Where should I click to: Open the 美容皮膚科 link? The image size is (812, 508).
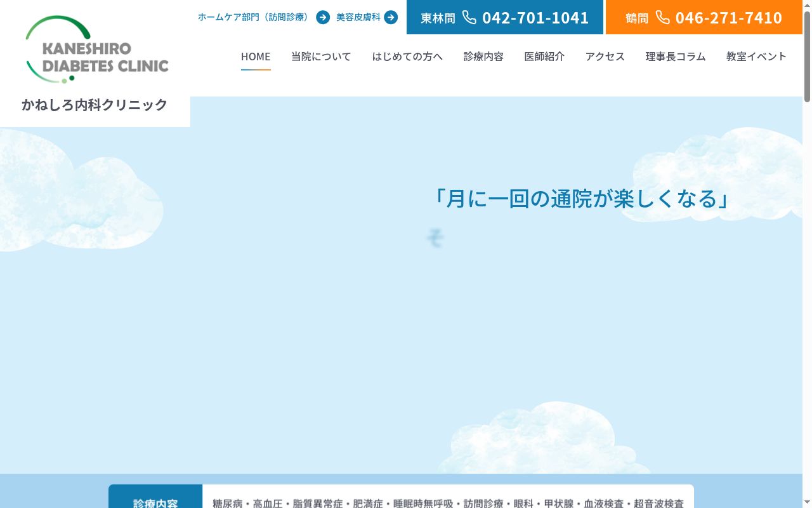click(x=367, y=17)
